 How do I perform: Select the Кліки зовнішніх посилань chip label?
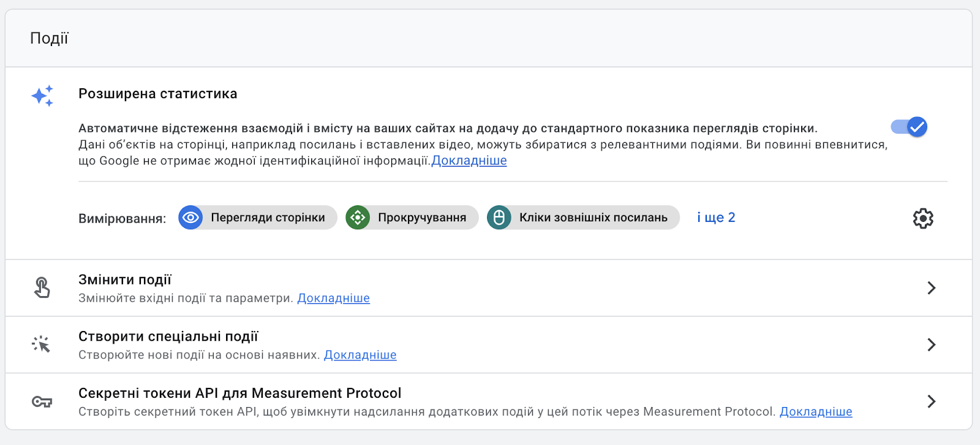(593, 218)
